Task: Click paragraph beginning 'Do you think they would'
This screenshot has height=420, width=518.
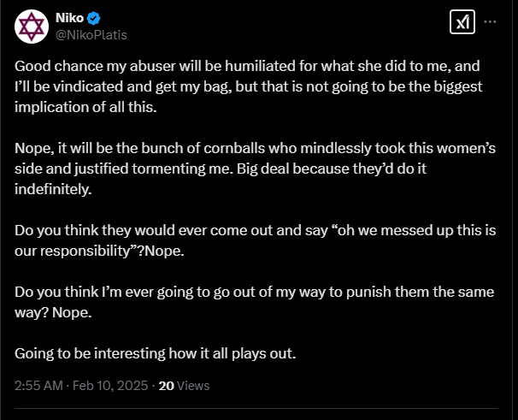Action: [x=255, y=240]
